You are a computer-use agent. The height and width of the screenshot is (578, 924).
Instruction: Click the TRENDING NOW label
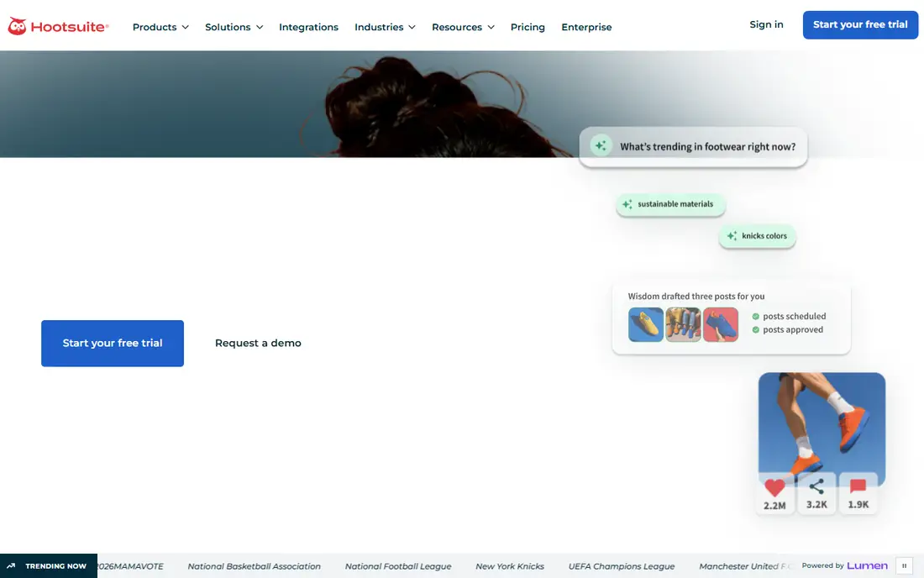[56, 566]
